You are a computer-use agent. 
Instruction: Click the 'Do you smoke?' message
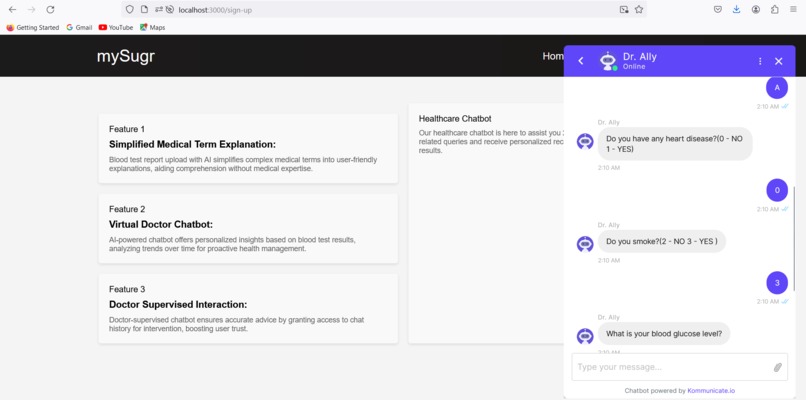[x=662, y=241]
